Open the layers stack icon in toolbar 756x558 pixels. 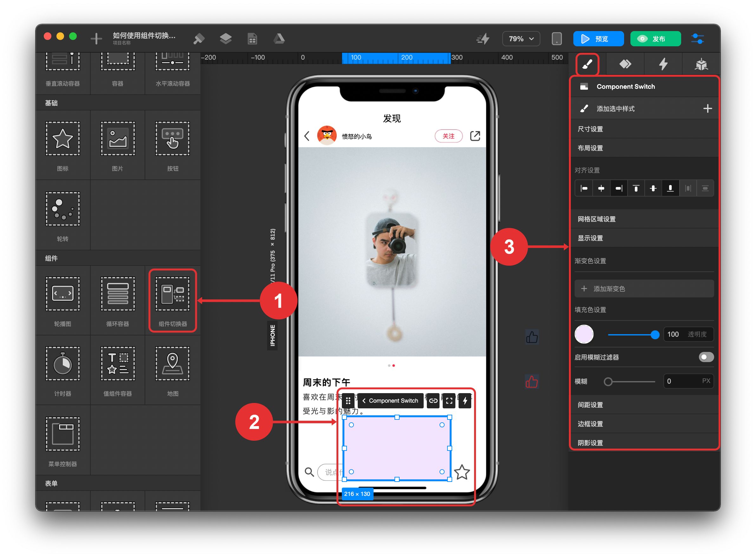[226, 39]
